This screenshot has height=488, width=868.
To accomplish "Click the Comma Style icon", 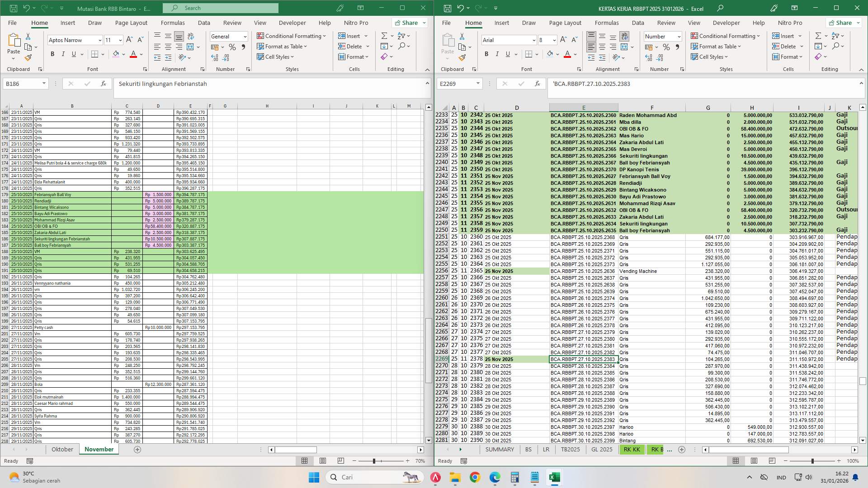I will (677, 46).
